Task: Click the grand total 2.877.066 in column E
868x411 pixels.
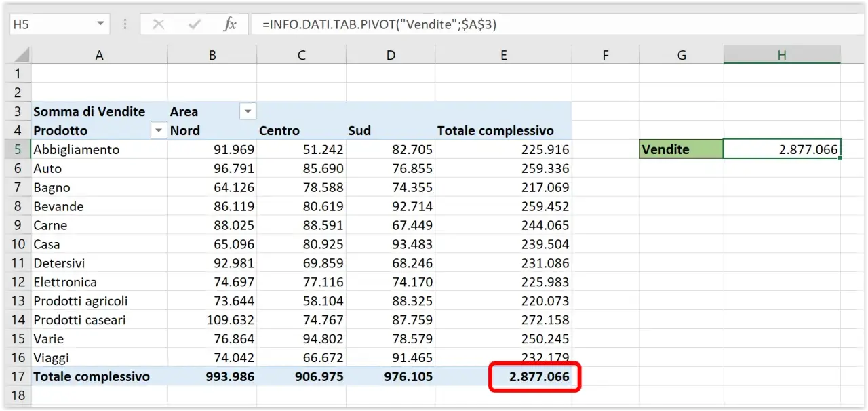Action: tap(539, 377)
